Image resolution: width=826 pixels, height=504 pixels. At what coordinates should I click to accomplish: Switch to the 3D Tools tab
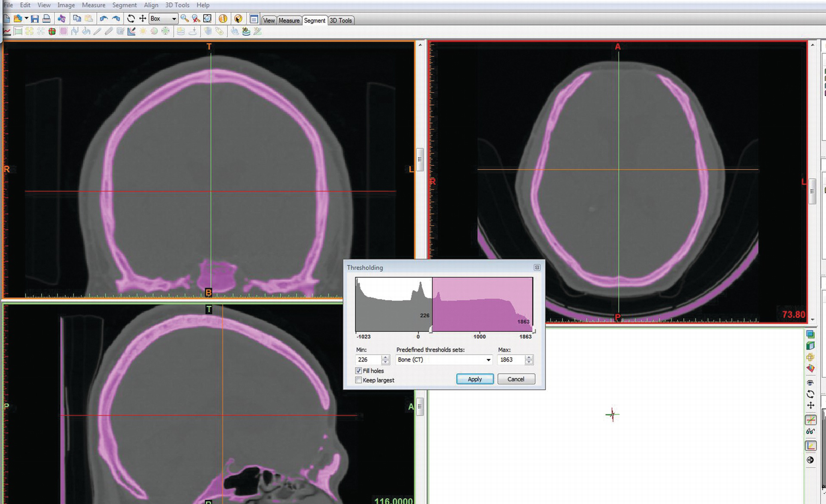pyautogui.click(x=340, y=20)
